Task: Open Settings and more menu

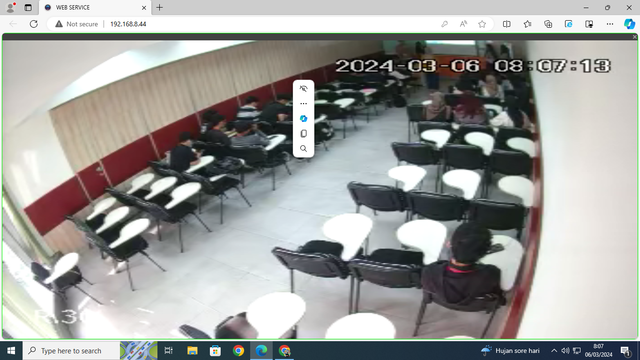Action: click(610, 24)
